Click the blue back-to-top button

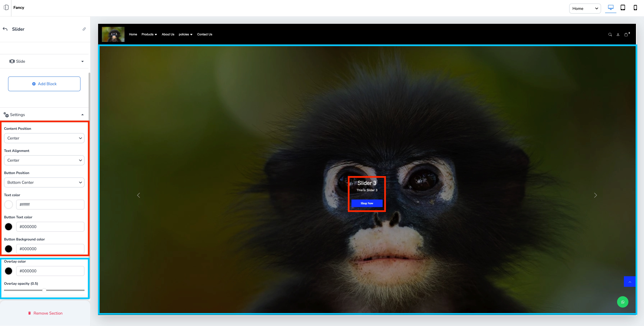[630, 282]
